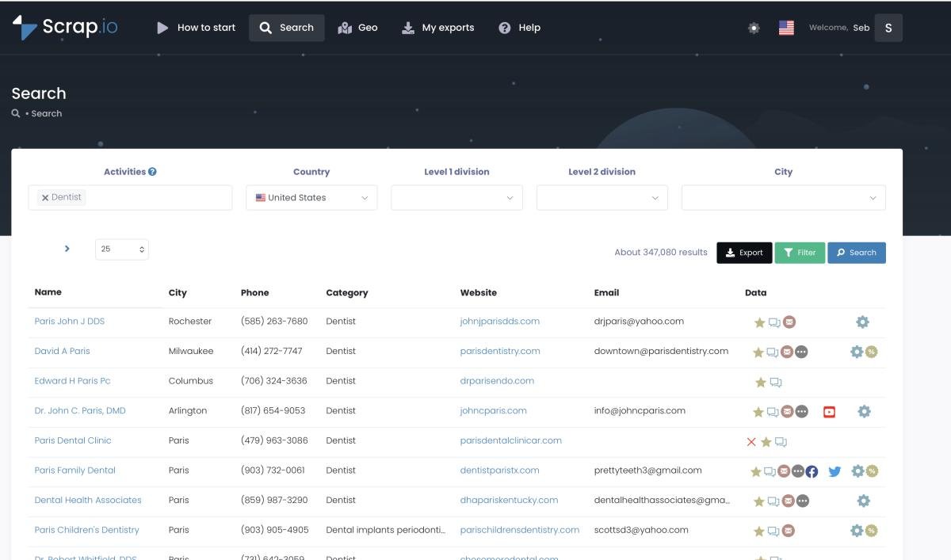Click the YouTube icon for Dr. John C. Paris

[x=829, y=412]
